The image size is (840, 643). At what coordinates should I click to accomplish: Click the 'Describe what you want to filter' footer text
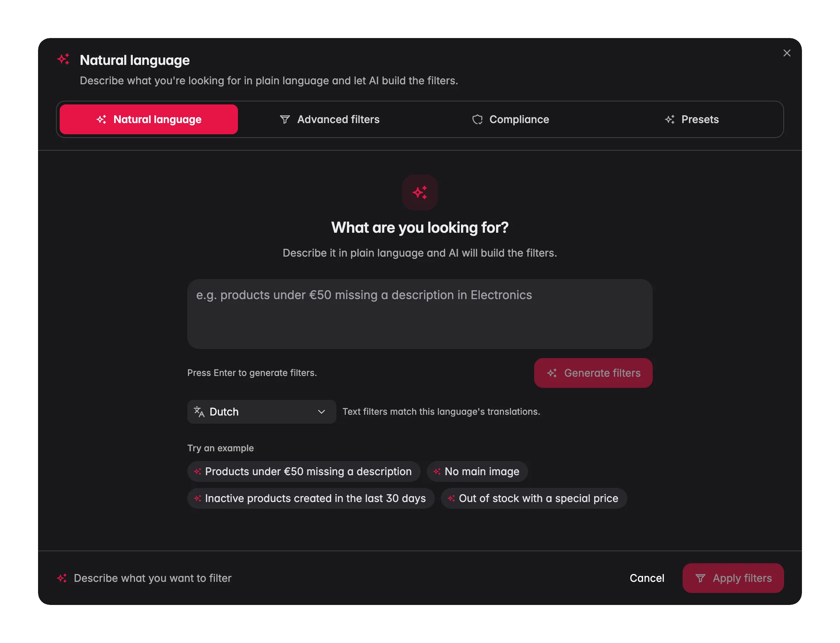pyautogui.click(x=153, y=578)
